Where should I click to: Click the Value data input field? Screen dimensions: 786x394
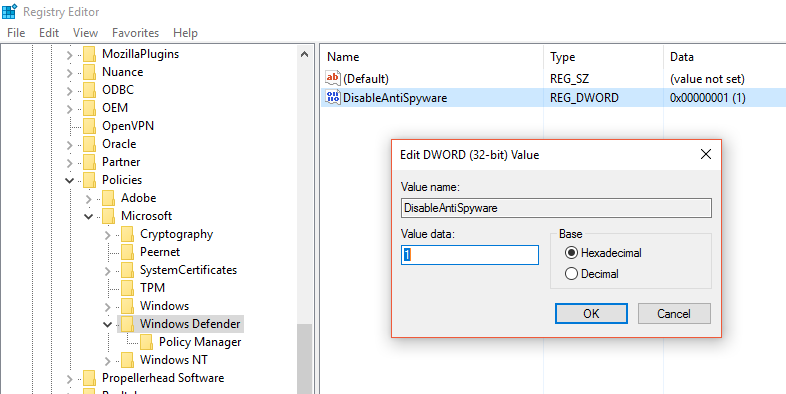[x=470, y=255]
